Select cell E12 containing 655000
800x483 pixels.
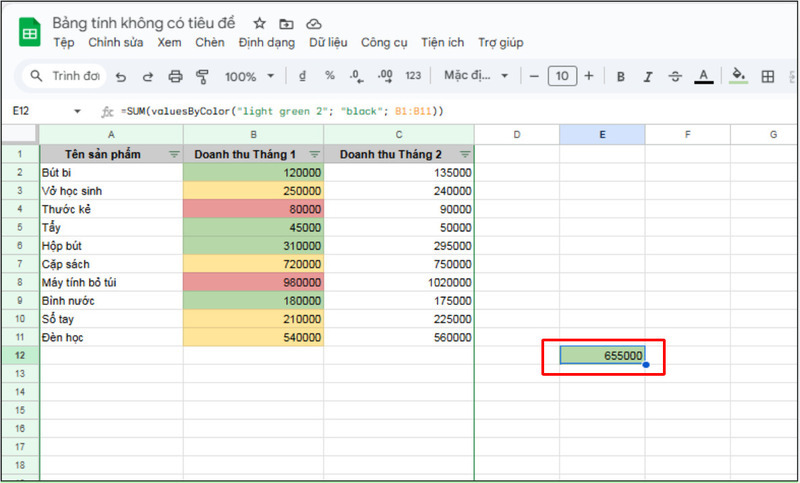tap(602, 355)
